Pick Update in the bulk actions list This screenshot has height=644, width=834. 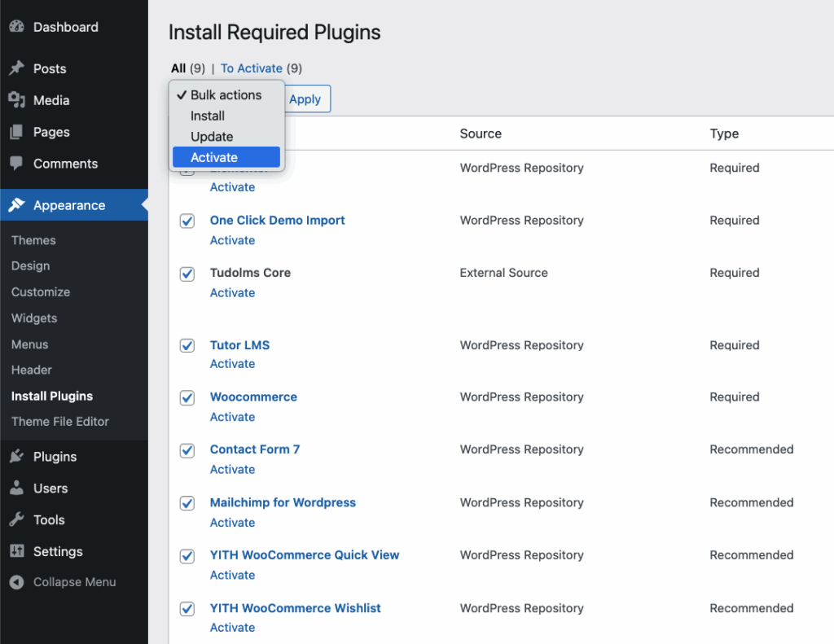212,137
